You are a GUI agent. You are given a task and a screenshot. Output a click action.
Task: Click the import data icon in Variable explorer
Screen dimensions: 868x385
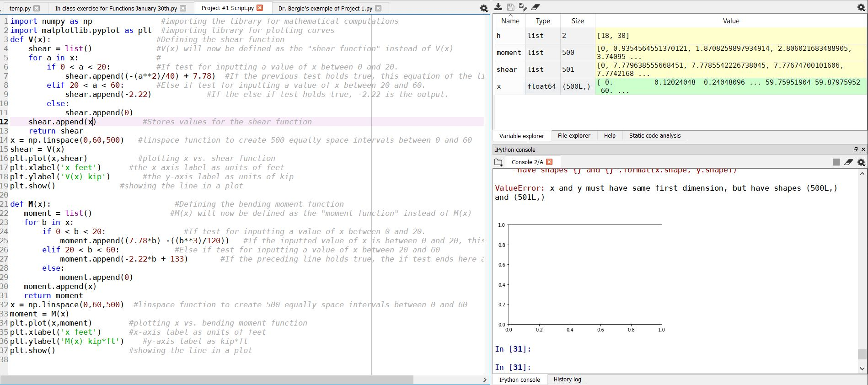(498, 7)
